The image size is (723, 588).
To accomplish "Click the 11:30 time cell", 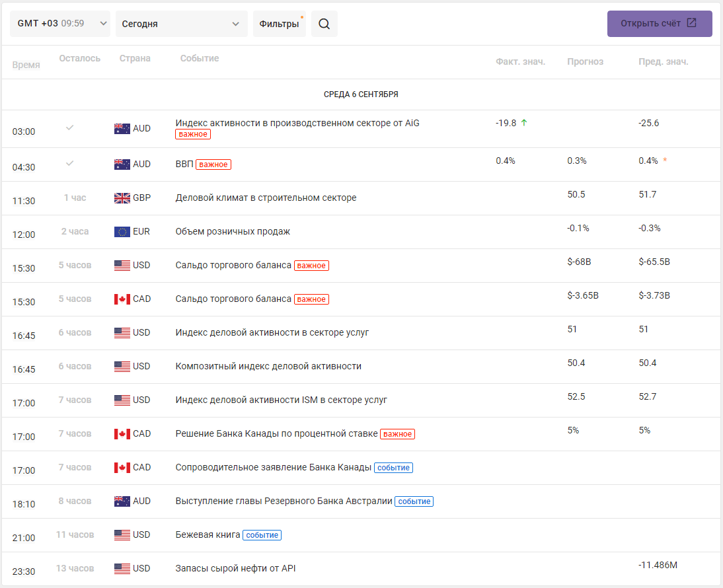I will coord(24,201).
